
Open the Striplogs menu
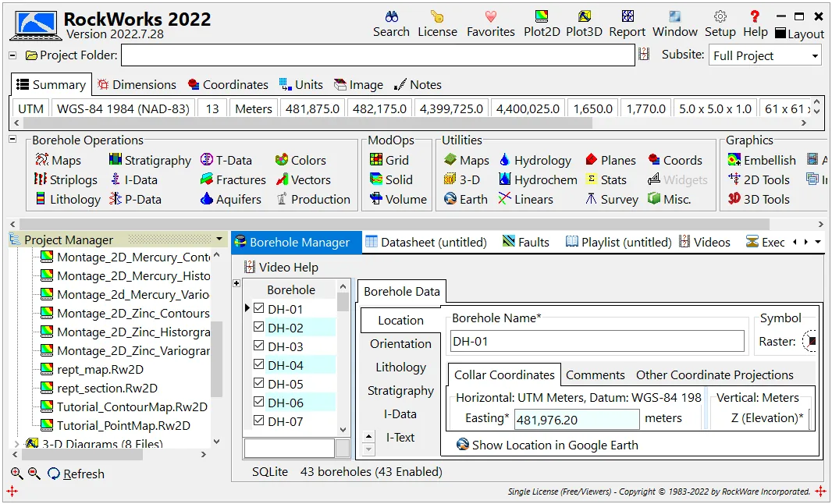click(x=66, y=180)
